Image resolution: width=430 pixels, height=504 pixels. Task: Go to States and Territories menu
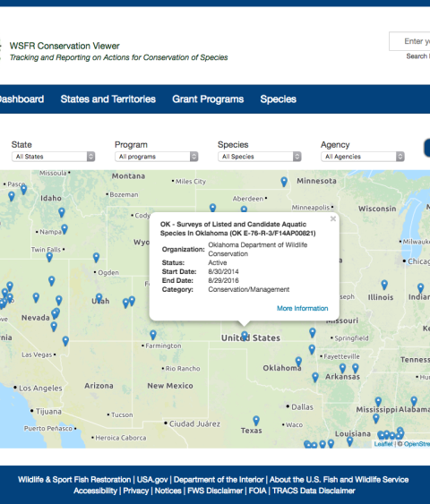(x=108, y=99)
